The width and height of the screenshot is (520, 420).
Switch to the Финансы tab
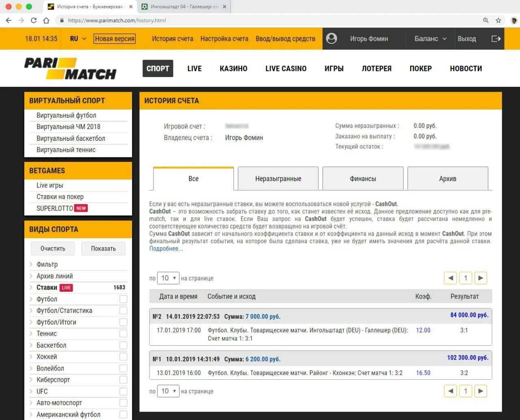pos(363,179)
